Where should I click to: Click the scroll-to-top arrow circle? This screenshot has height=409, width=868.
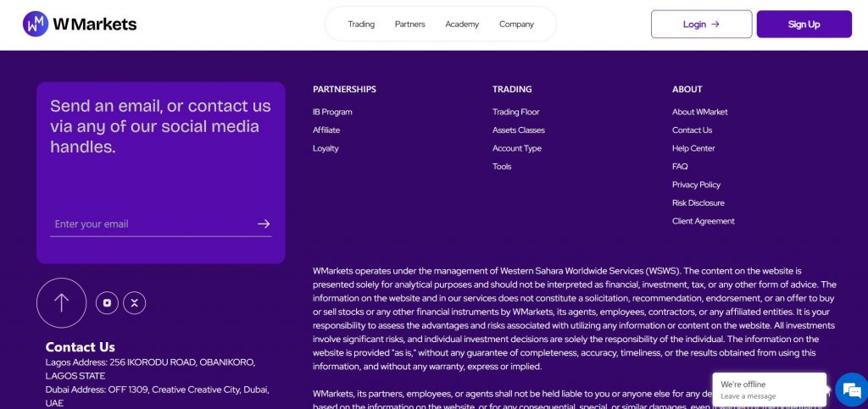[61, 302]
